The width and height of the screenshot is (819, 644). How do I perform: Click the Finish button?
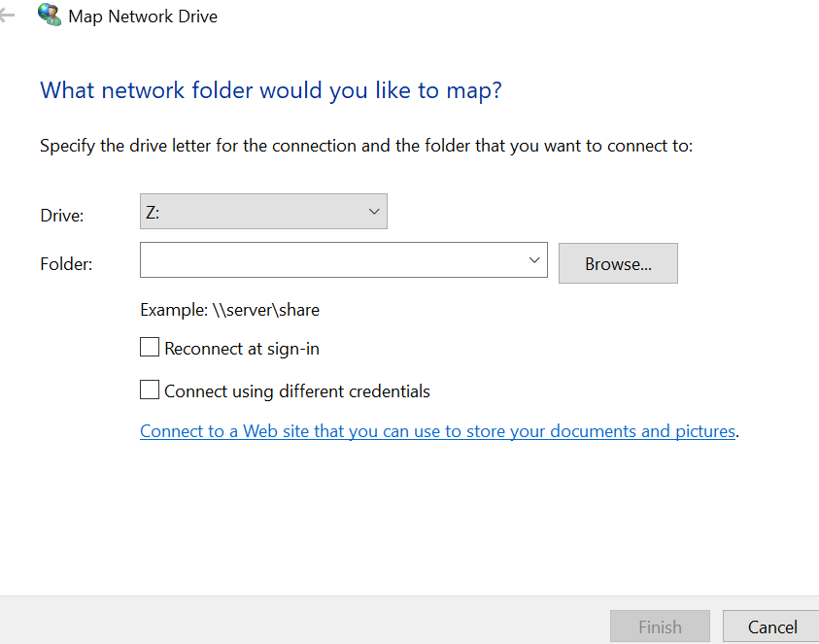coord(660,627)
